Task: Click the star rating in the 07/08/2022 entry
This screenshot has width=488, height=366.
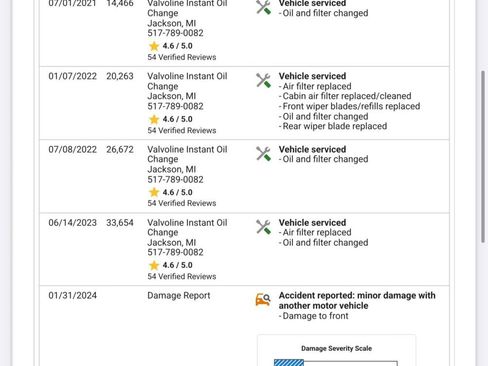Action: pos(170,192)
